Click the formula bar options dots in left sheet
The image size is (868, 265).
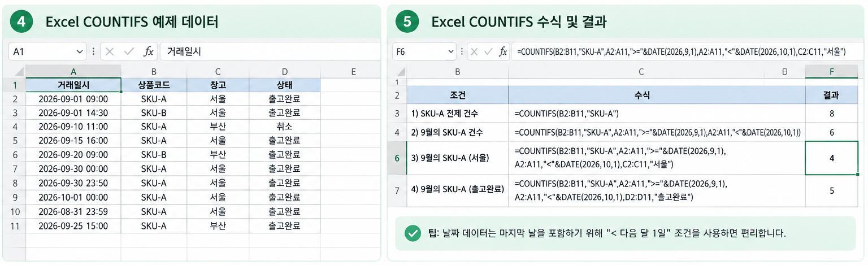[x=93, y=51]
